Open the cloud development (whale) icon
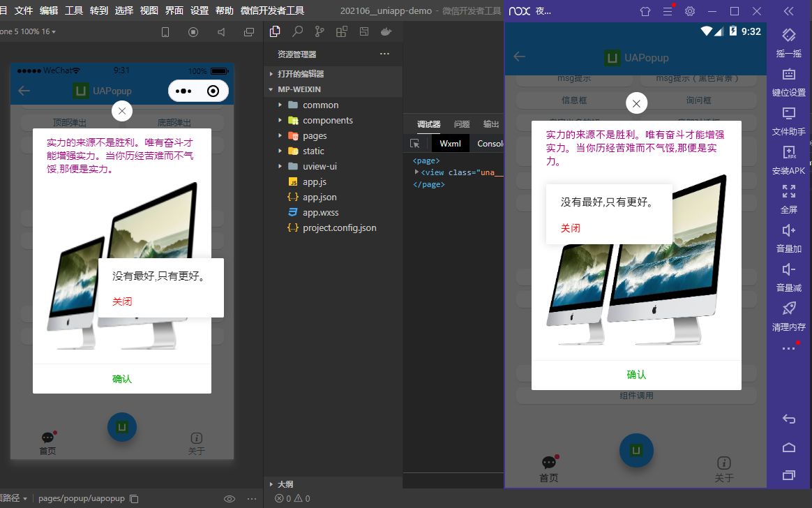The image size is (812, 508). 386,31
